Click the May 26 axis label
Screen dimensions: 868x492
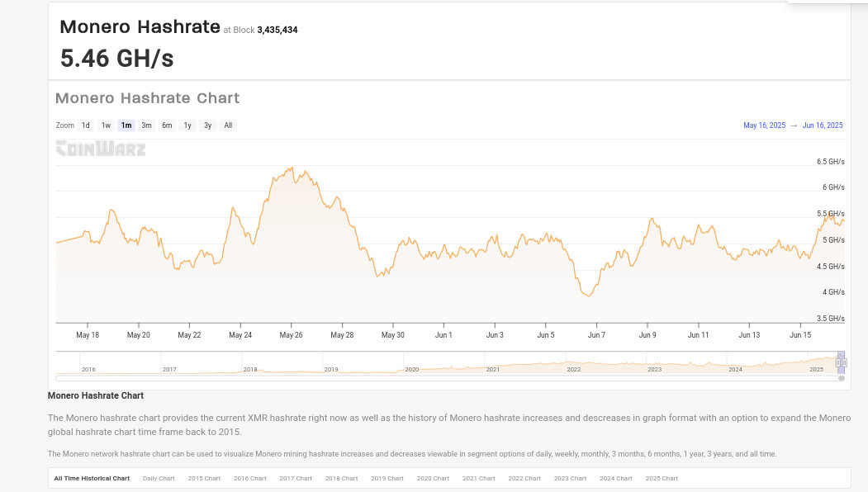(x=292, y=335)
